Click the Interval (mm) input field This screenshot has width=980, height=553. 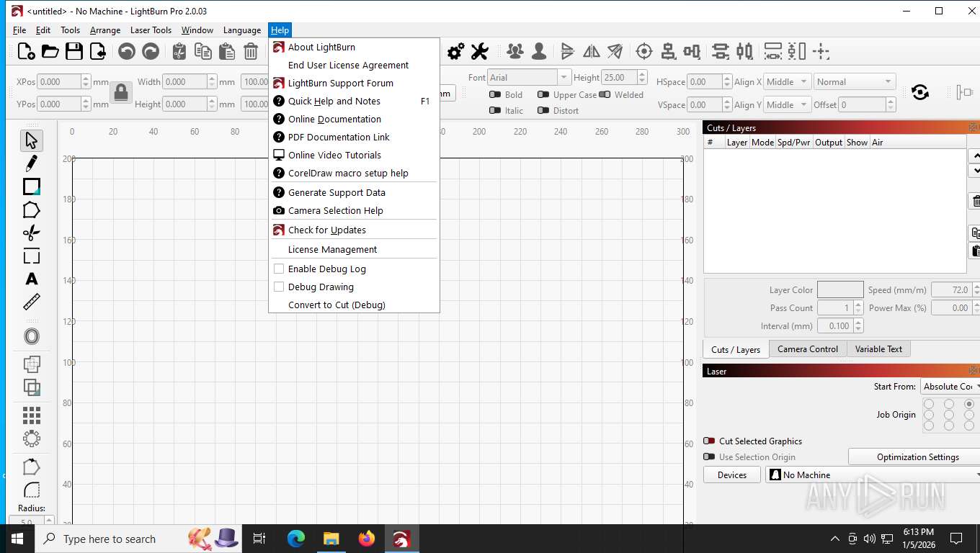835,325
